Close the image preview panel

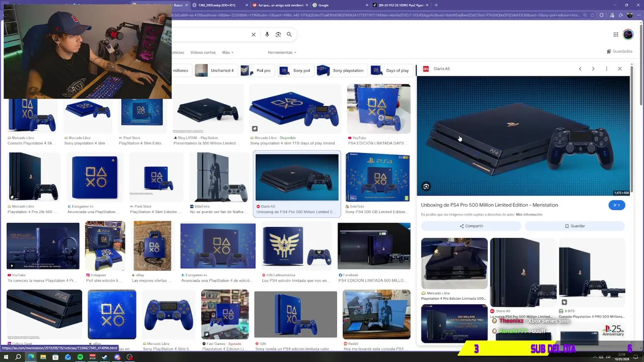pyautogui.click(x=620, y=69)
